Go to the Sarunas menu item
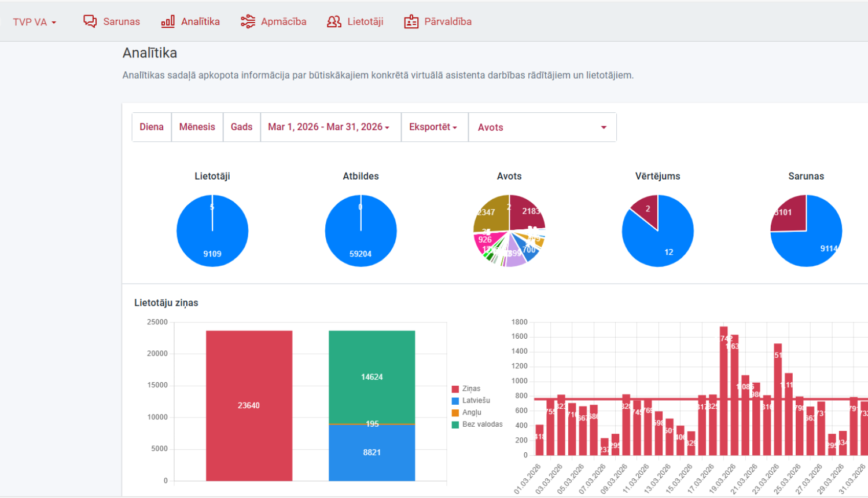This screenshot has width=868, height=498. (x=122, y=21)
